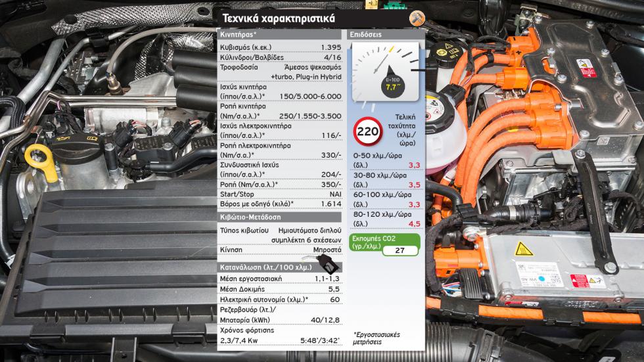Click the 30-80 χλμ./ώρα value 3,5
This screenshot has height=362, width=644.
coord(414,185)
